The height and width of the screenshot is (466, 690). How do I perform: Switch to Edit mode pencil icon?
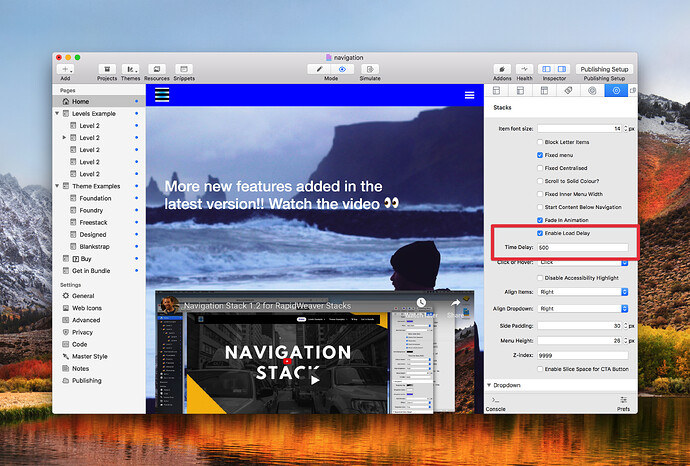pos(319,69)
